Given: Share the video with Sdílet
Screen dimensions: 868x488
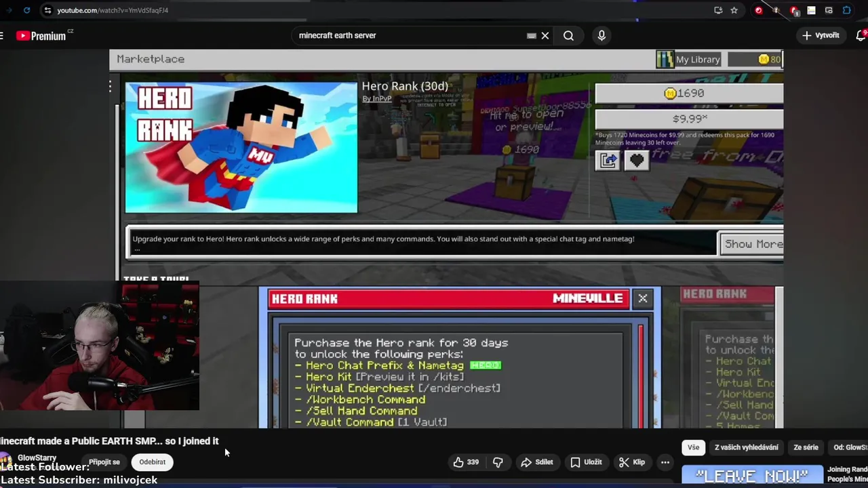Looking at the screenshot, I should click(536, 462).
